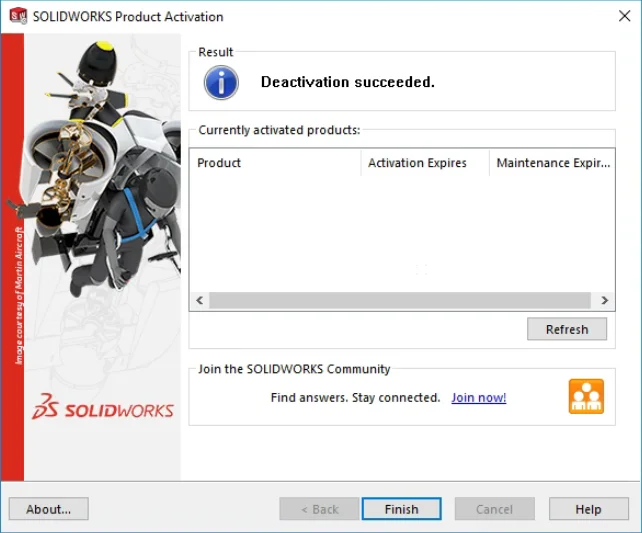Click the orange SOLIDWORKS Community people icon
This screenshot has height=533, width=642.
click(x=586, y=396)
